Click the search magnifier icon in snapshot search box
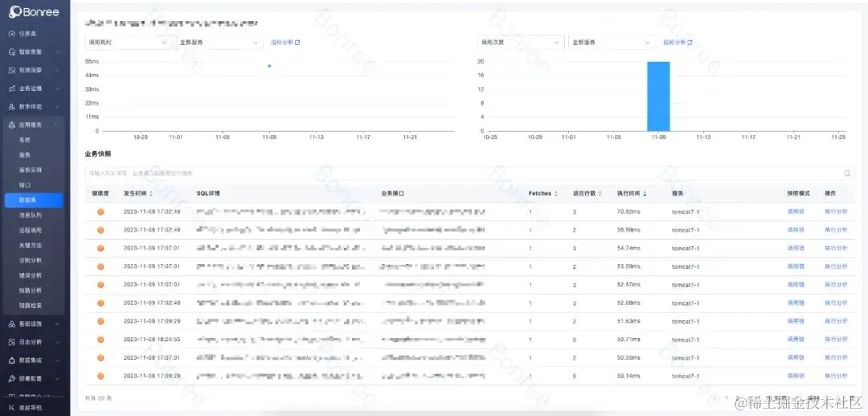The height and width of the screenshot is (416, 868). pyautogui.click(x=847, y=173)
